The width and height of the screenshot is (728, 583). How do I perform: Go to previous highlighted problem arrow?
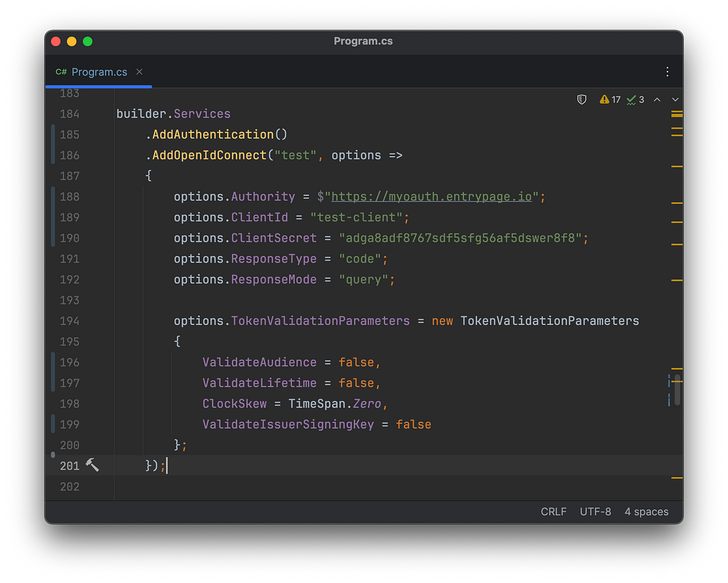click(657, 99)
